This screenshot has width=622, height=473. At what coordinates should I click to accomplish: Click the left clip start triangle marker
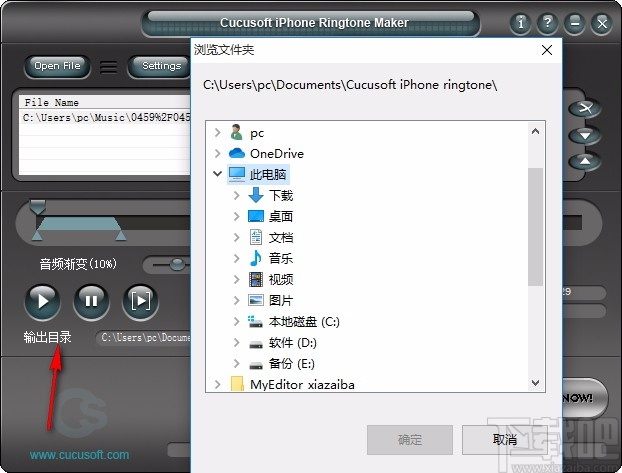[x=37, y=236]
